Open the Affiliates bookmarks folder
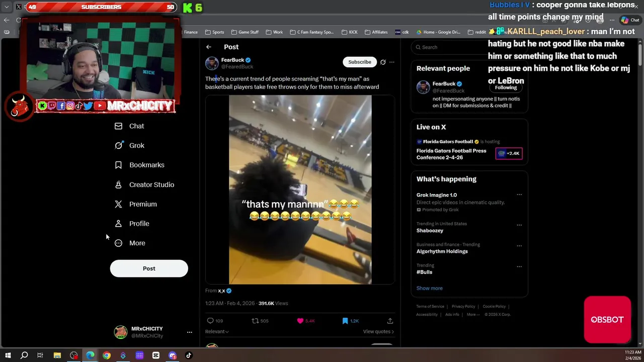Viewport: 644px width, 362px height. pyautogui.click(x=376, y=32)
